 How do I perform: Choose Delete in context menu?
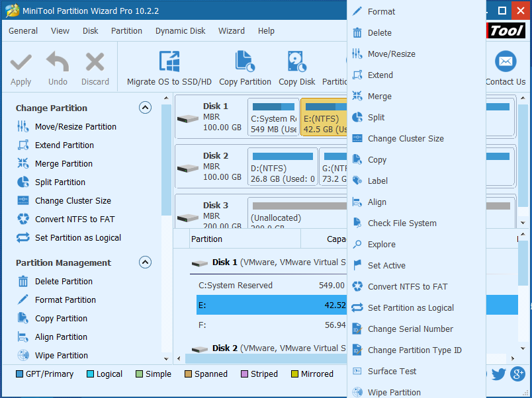click(417, 33)
